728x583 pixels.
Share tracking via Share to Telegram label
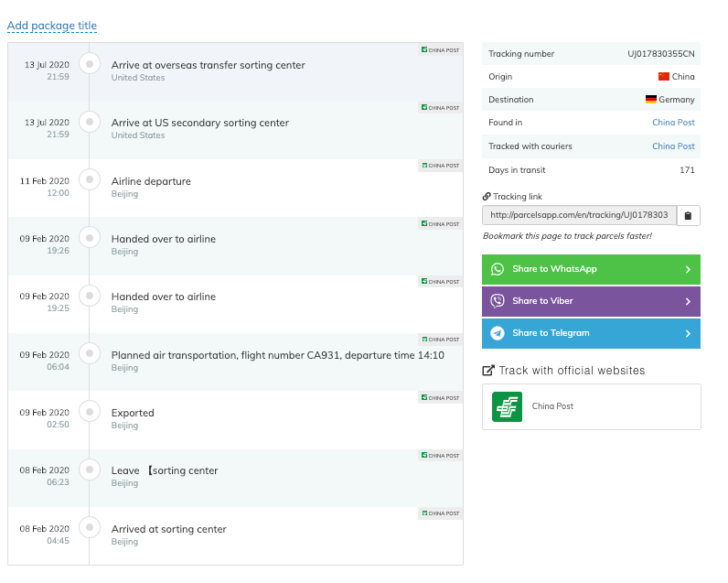551,333
